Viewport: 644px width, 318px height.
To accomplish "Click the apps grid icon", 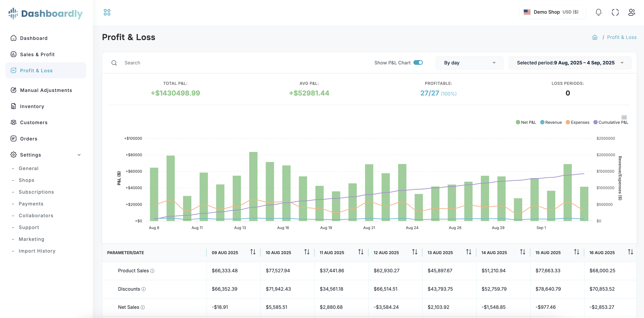I will (107, 12).
